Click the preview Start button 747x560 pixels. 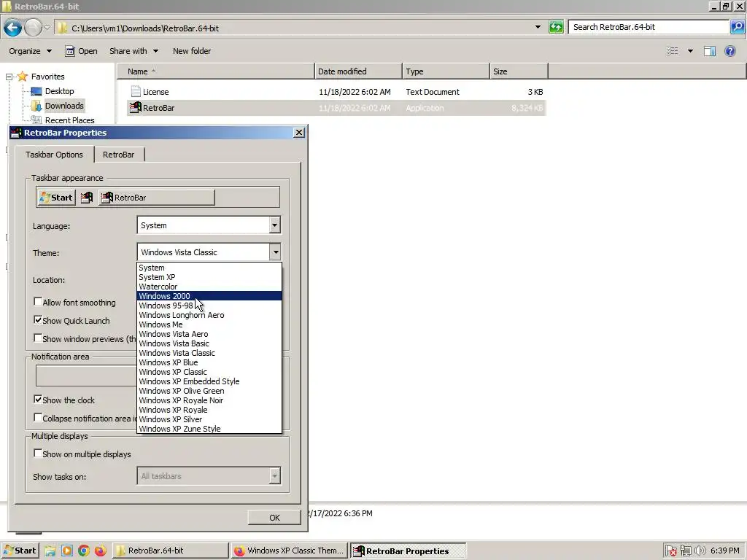56,197
